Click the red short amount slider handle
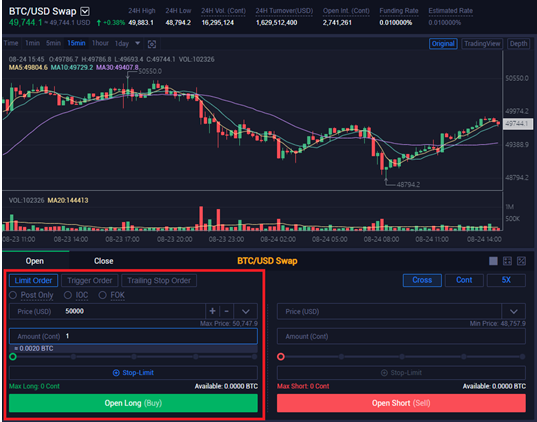Viewport: 537px width, 422px height. click(280, 357)
